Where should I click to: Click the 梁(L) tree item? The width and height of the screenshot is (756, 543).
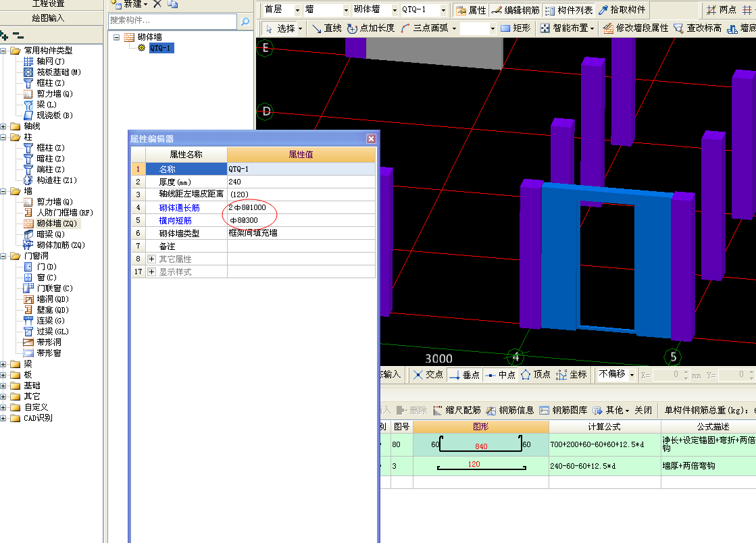47,105
